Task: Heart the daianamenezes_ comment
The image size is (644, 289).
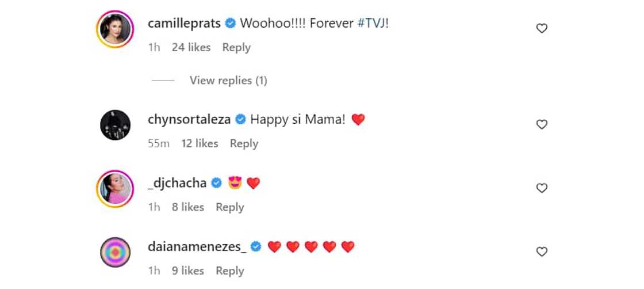Action: (542, 252)
